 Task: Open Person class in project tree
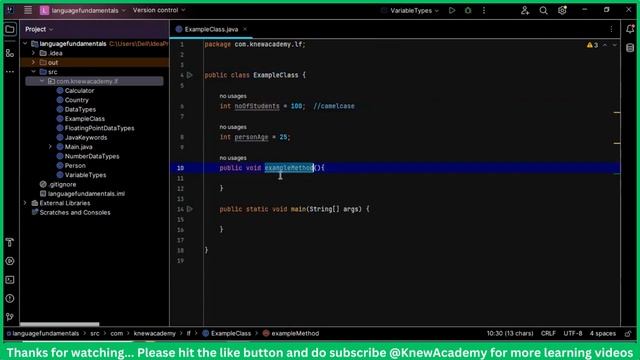click(75, 166)
